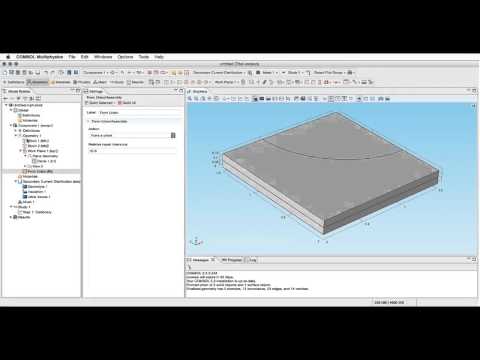Click the back arrow in Model Builder toolbar
Screen dimensions: 480x360
[5, 98]
